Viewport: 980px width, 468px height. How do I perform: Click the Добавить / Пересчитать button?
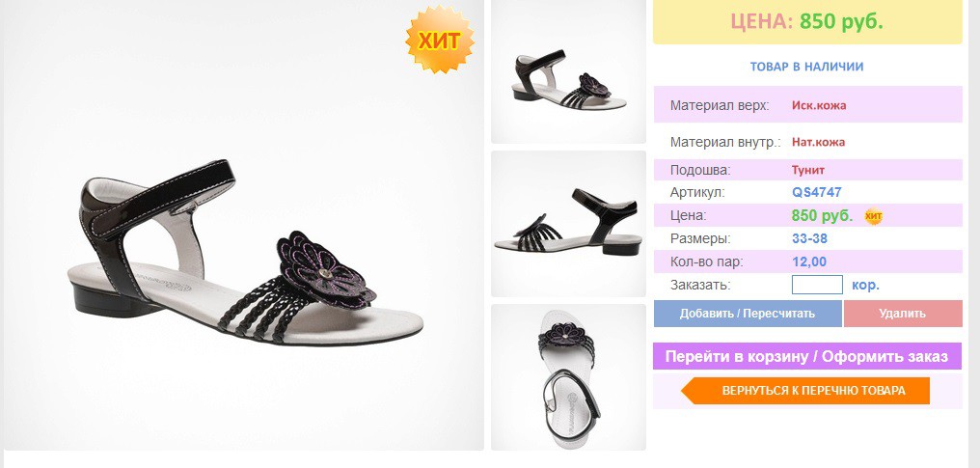[x=748, y=314]
